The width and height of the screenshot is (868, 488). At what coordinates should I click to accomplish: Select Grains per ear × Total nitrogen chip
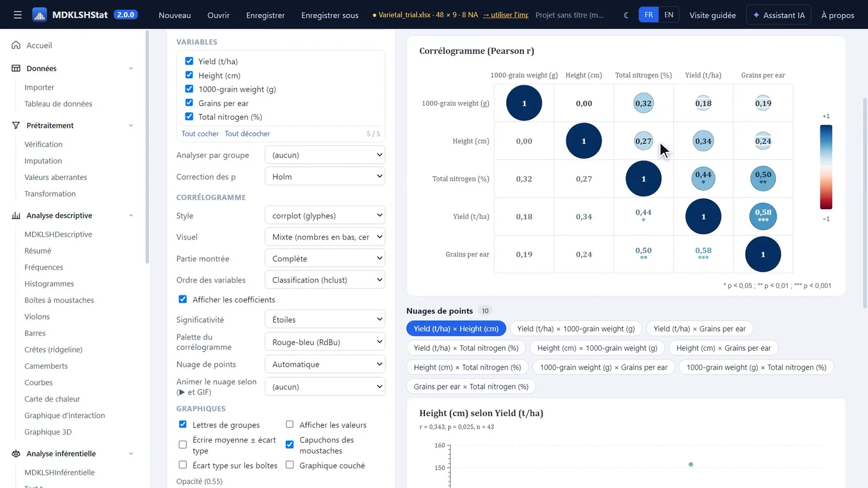471,387
